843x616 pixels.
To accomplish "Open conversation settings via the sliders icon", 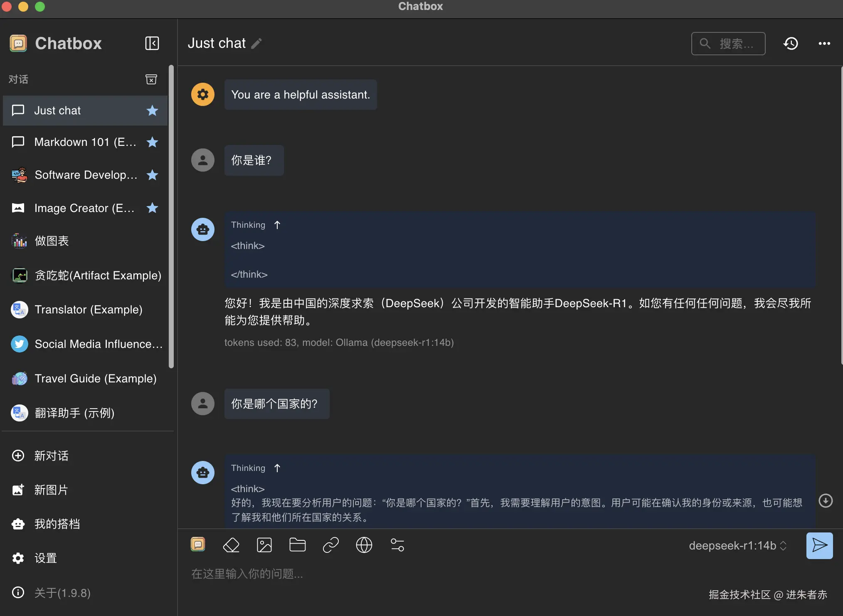I will [x=397, y=545].
